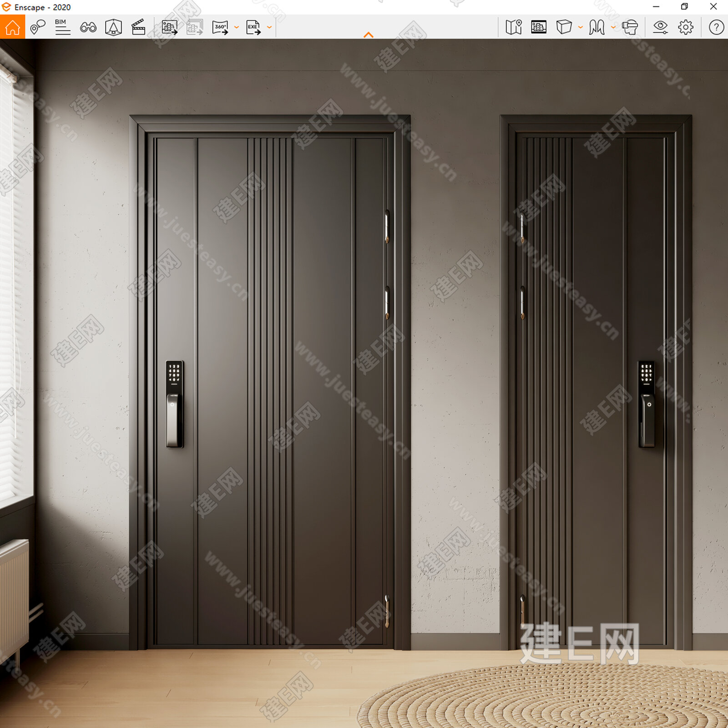728x728 pixels.
Task: Click the cube projection view icon
Action: 564,27
